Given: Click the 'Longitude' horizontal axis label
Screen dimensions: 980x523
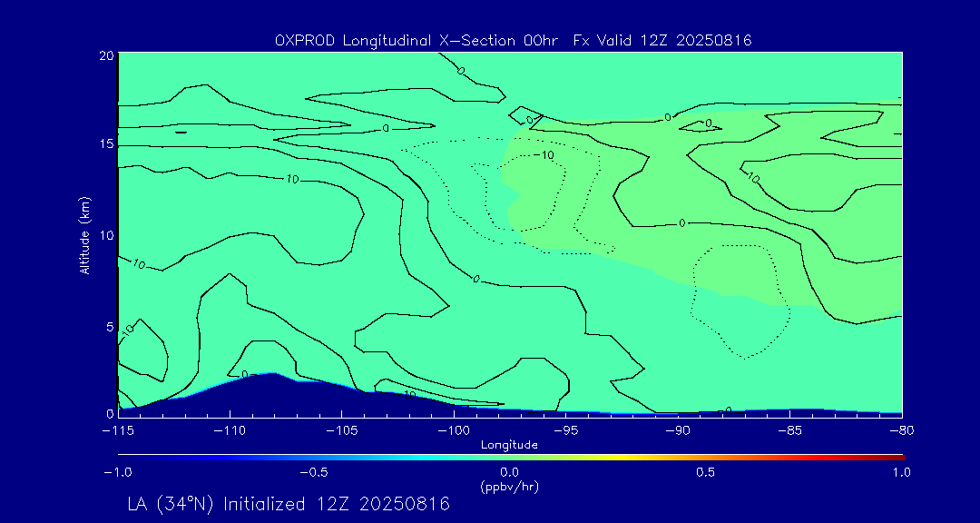Looking at the screenshot, I should (x=509, y=446).
